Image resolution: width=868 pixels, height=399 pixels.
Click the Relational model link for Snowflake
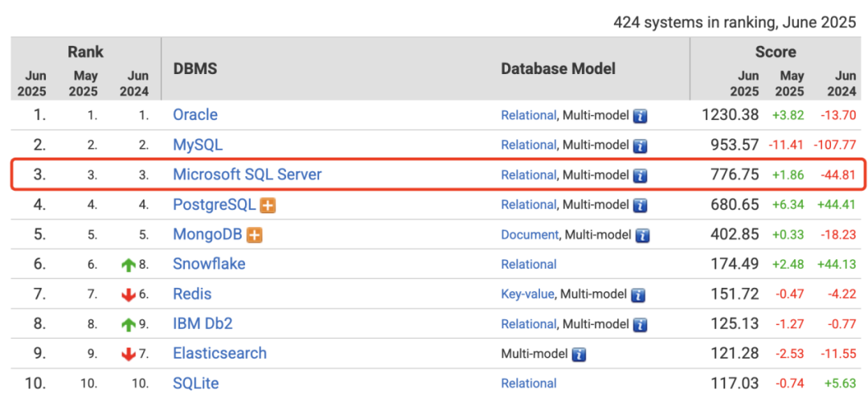click(529, 265)
